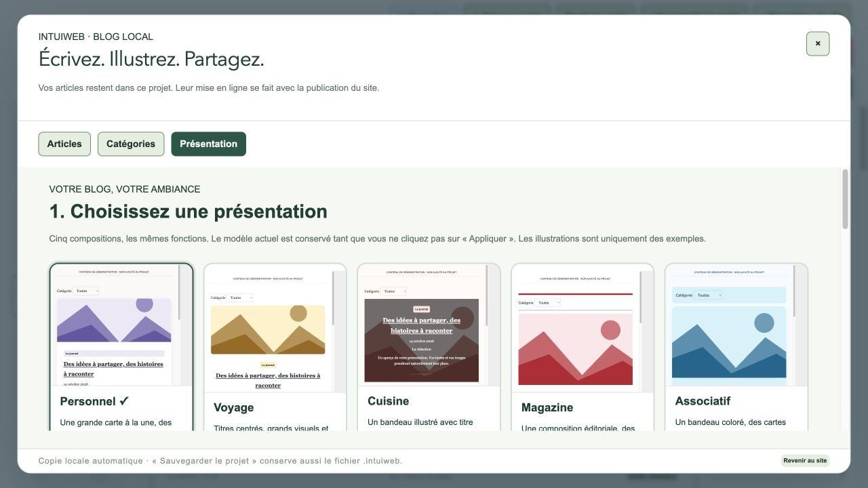
Task: Click the purple mountain image in Personnel preview
Action: point(114,320)
